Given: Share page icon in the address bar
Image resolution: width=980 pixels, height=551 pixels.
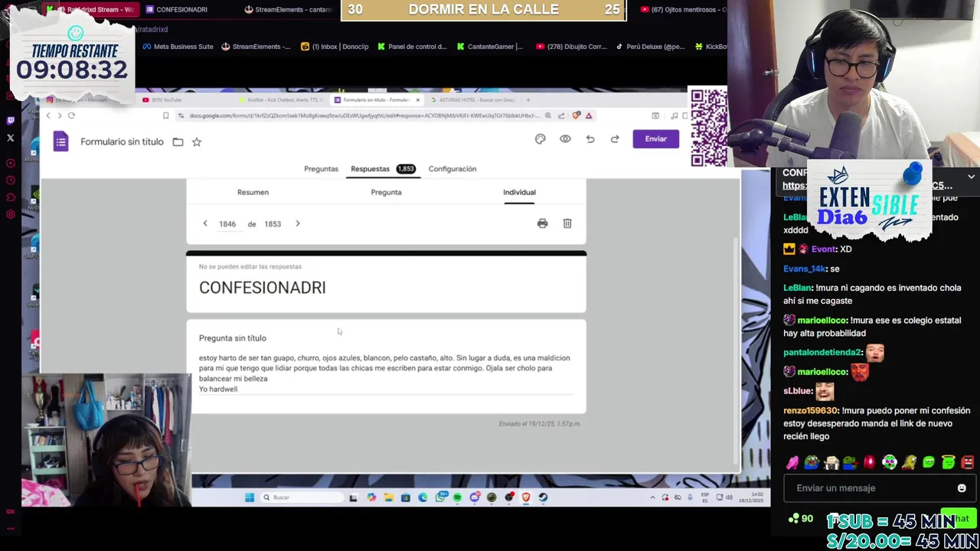Looking at the screenshot, I should [x=561, y=116].
